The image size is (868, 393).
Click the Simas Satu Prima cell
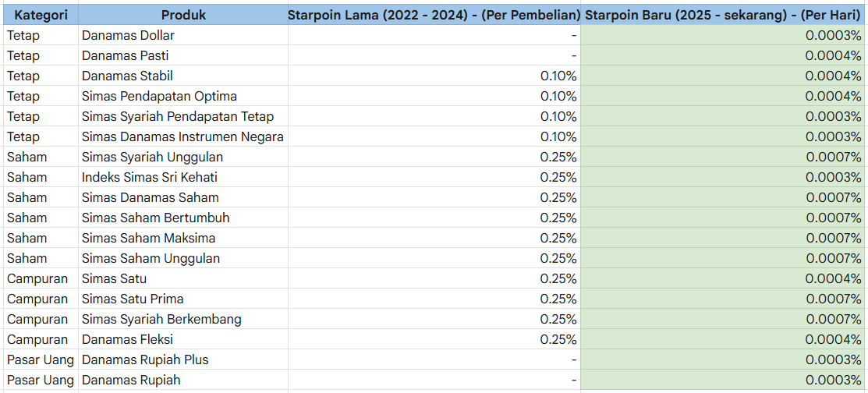point(183,299)
